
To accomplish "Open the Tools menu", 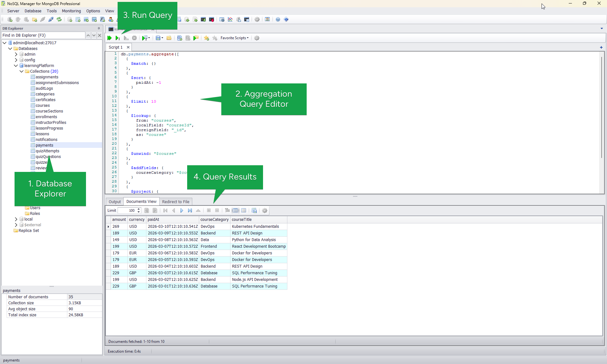I will pyautogui.click(x=52, y=11).
